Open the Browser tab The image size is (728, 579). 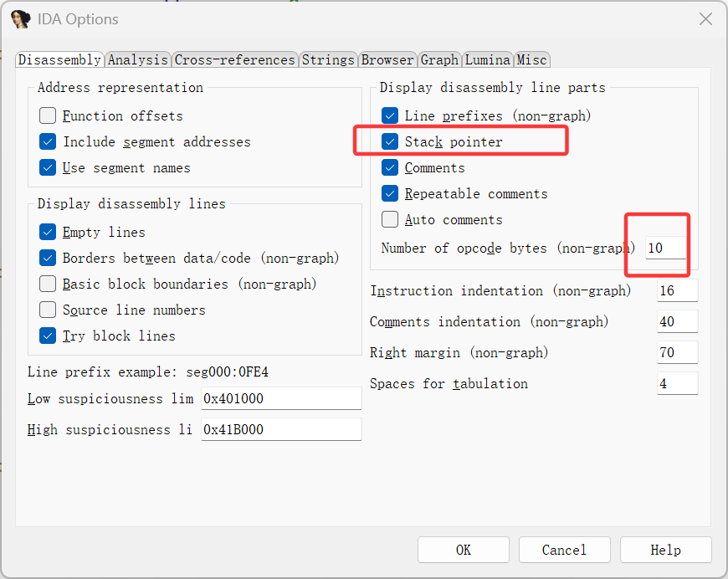tap(387, 60)
